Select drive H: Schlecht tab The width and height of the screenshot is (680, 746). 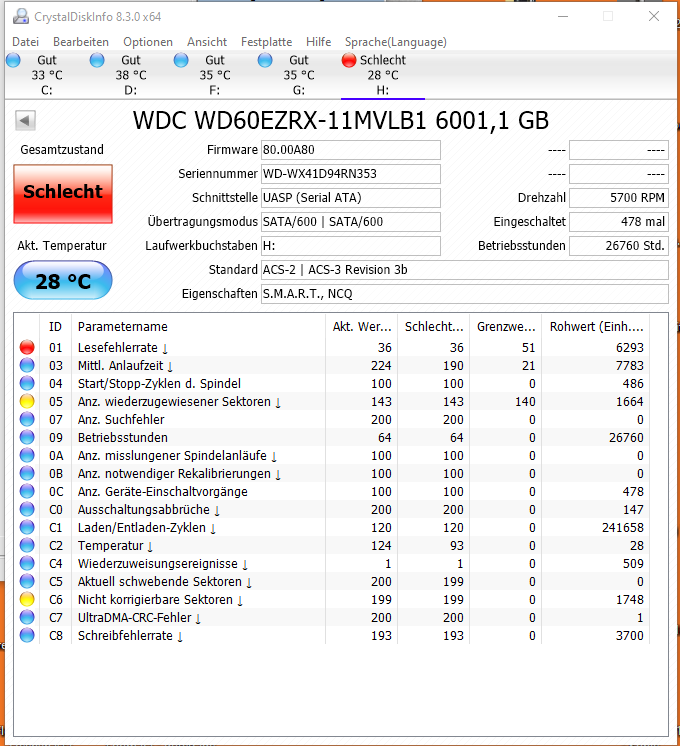pyautogui.click(x=383, y=75)
